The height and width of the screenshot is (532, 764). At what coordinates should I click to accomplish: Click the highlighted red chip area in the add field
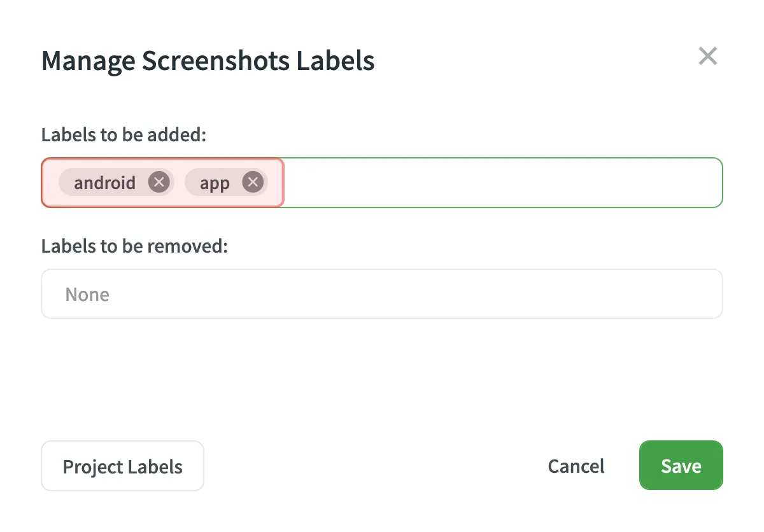162,182
